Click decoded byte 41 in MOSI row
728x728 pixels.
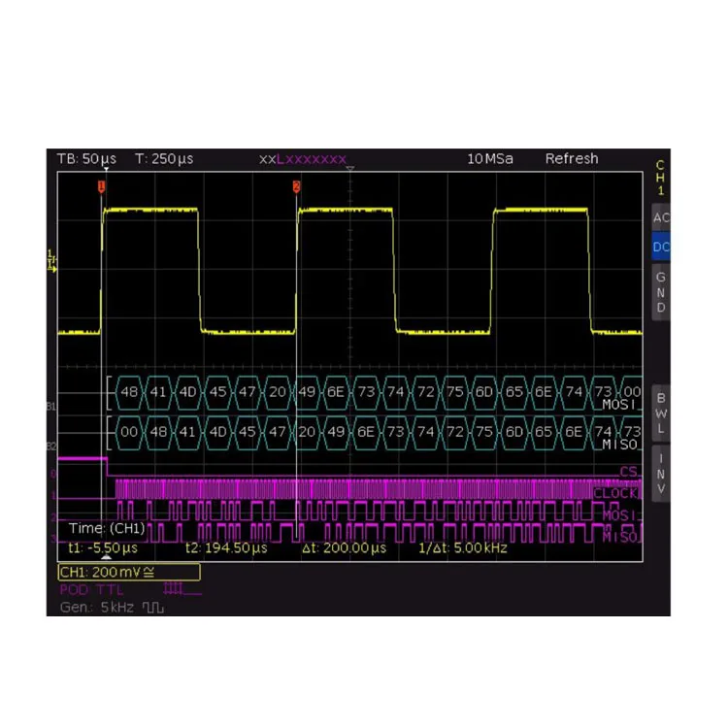(158, 392)
